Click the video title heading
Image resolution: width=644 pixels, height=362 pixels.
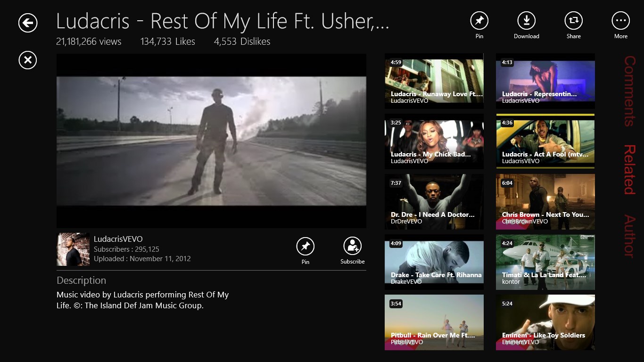pyautogui.click(x=223, y=22)
